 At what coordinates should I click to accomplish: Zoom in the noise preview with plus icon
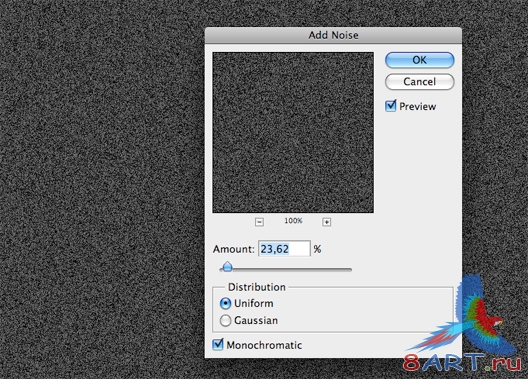tap(326, 222)
